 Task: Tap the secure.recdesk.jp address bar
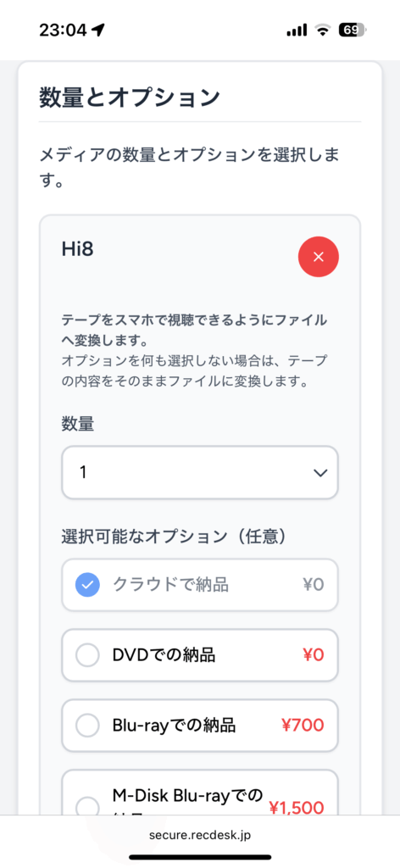(x=200, y=835)
